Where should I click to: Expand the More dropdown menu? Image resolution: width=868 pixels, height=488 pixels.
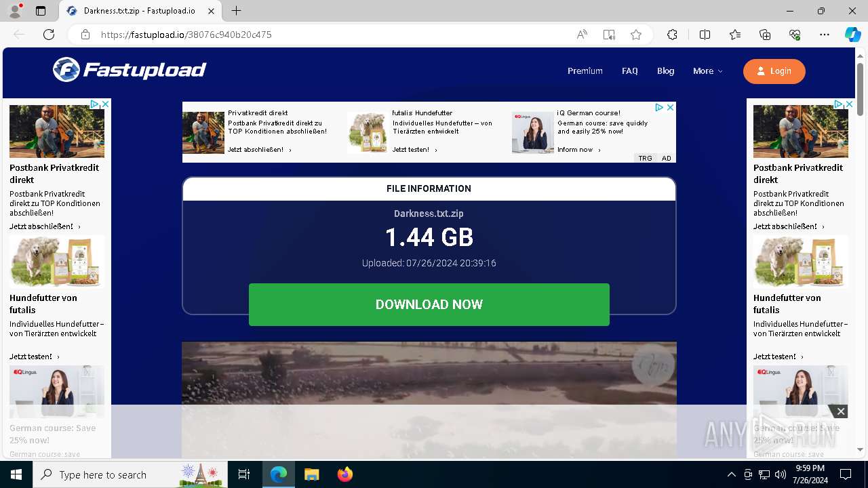click(x=708, y=71)
